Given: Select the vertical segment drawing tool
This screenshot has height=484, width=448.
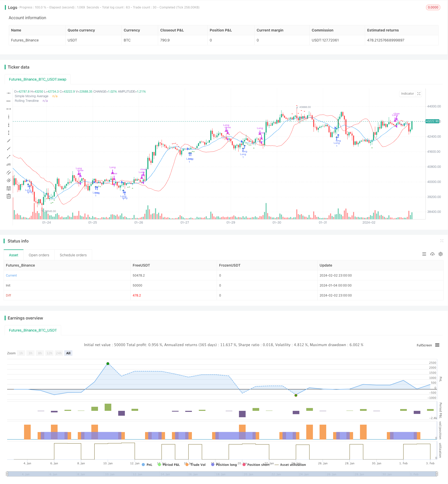Looking at the screenshot, I should point(9,133).
